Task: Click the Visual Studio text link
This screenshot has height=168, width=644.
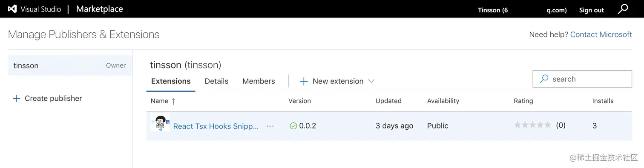Action: [41, 9]
